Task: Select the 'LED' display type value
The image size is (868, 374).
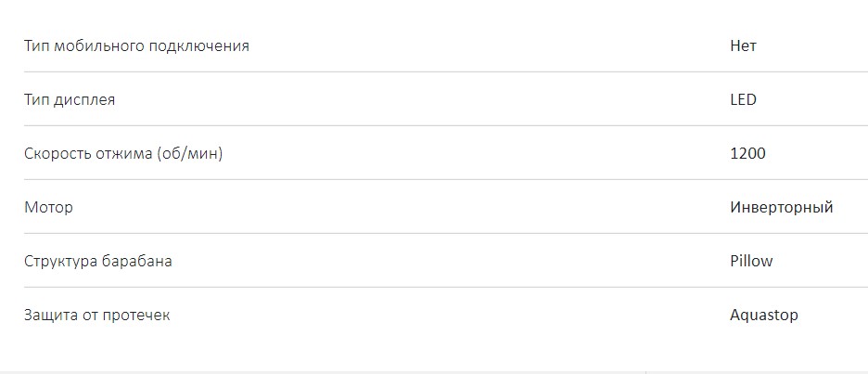Action: pyautogui.click(x=743, y=99)
